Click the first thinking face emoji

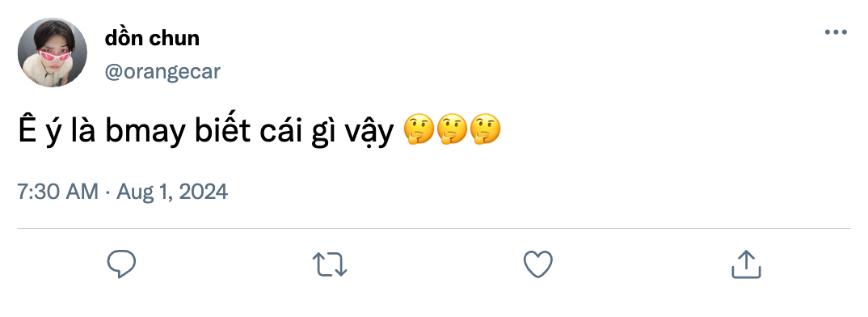point(419,129)
